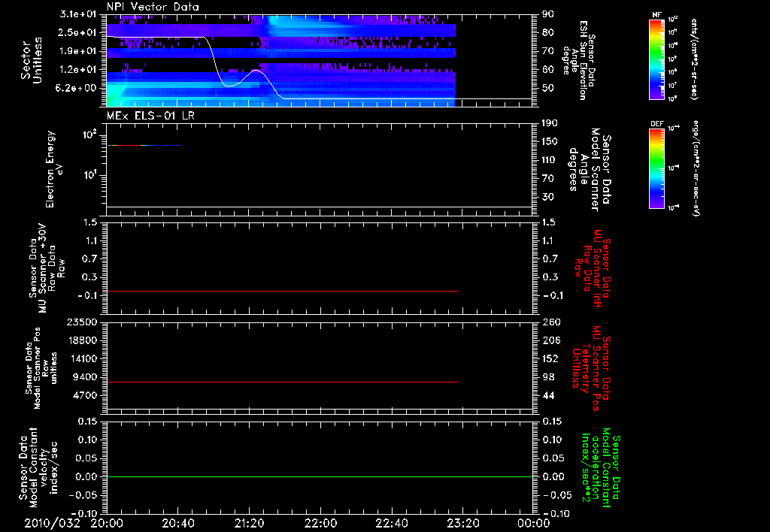Click the "23:20" time axis label
This screenshot has width=770, height=532.
[462, 523]
